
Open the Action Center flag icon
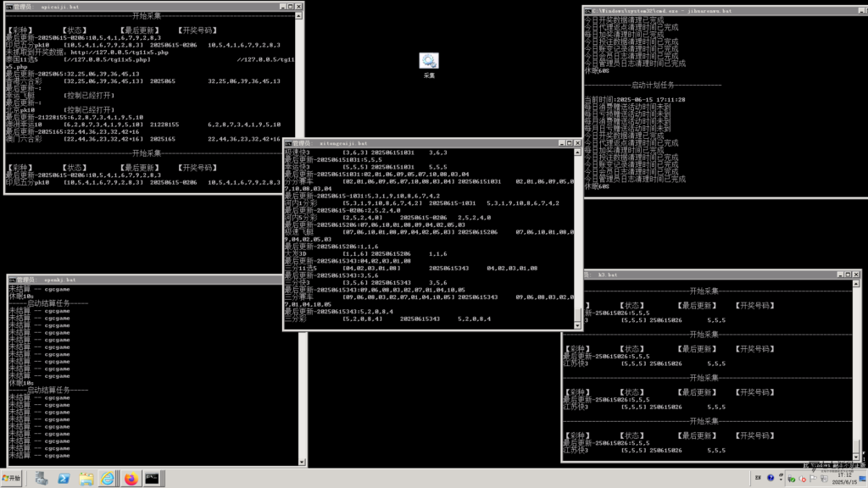point(813,479)
